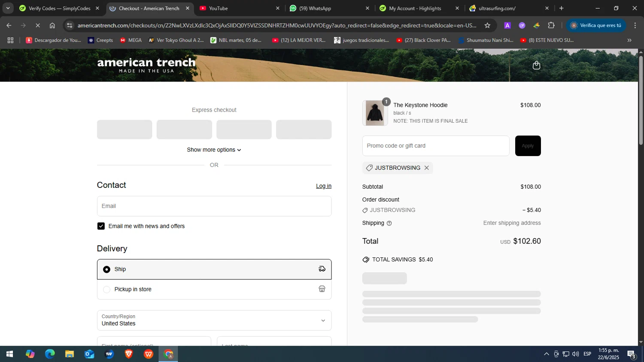This screenshot has height=362, width=644.
Task: Click the Verifica que eres tú profile button
Action: pos(595,25)
